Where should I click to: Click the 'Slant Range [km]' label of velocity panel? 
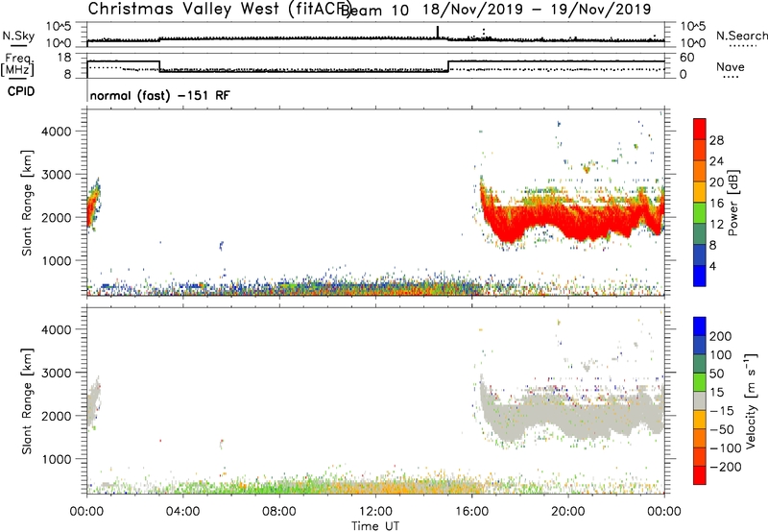point(27,400)
